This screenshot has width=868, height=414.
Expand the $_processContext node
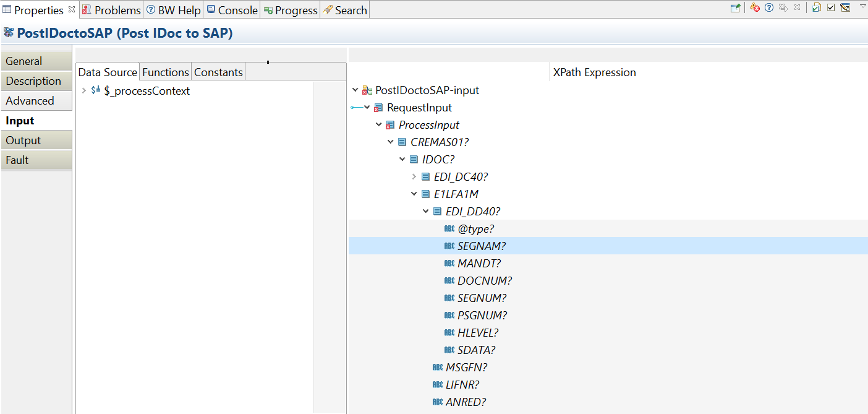point(84,91)
